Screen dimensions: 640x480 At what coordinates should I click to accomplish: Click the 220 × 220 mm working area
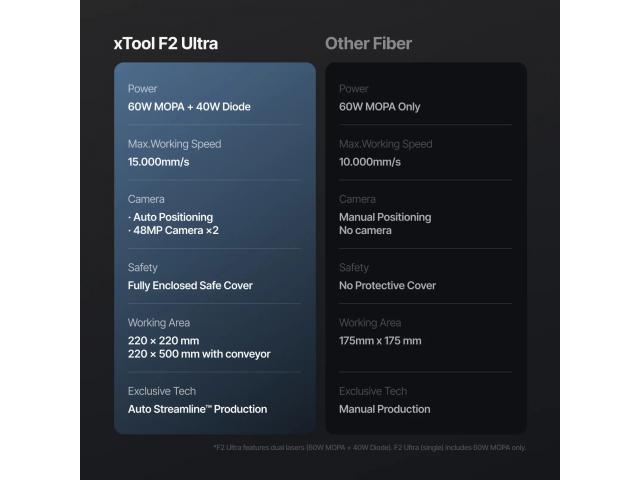[x=163, y=341]
